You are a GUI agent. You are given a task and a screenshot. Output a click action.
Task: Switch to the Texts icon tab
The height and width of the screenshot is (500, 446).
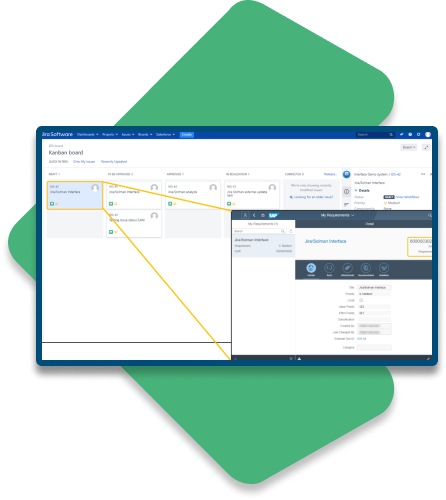(x=329, y=269)
